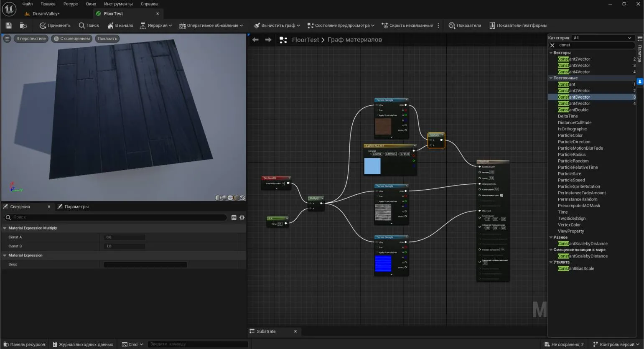
Task: Click the В начало home icon
Action: click(x=110, y=25)
